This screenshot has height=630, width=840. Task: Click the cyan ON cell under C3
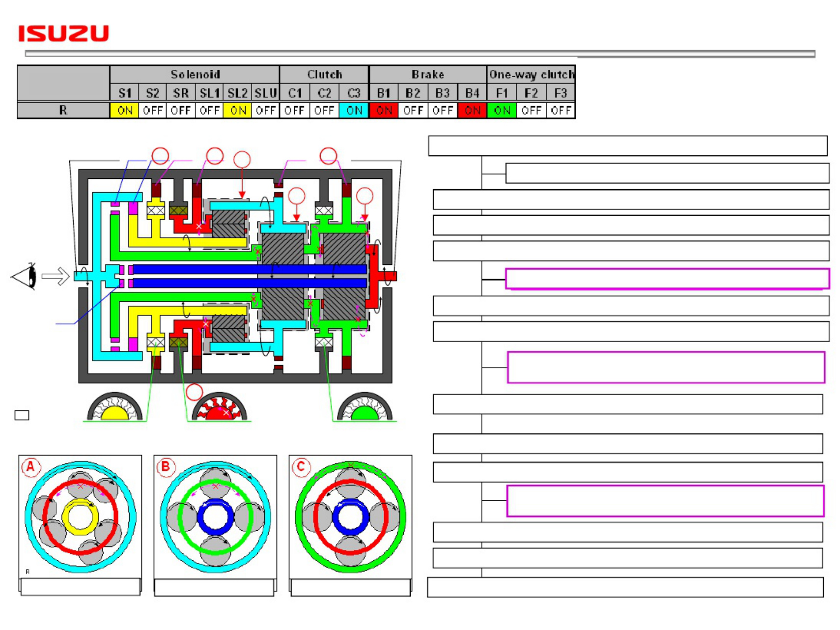[x=354, y=111]
